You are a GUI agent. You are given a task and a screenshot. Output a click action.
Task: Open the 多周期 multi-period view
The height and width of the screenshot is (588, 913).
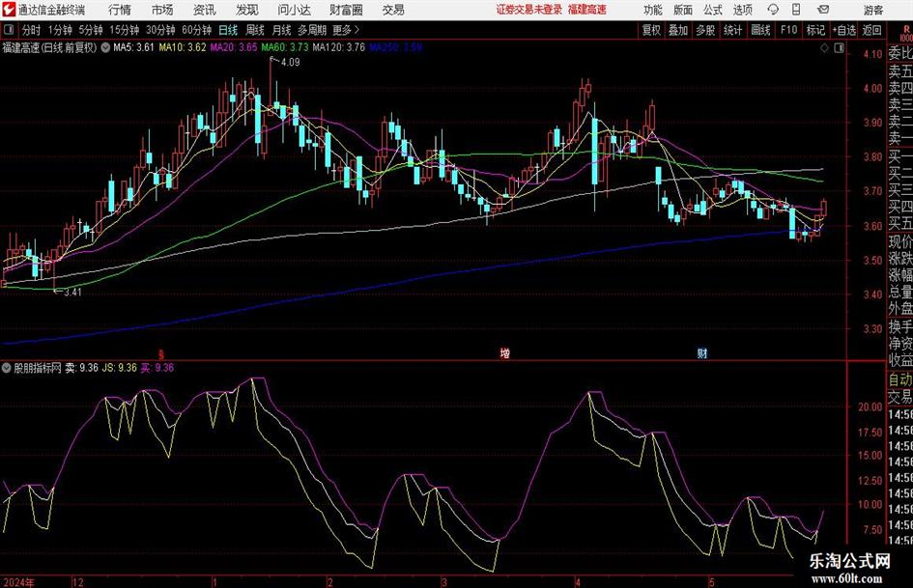(x=312, y=30)
